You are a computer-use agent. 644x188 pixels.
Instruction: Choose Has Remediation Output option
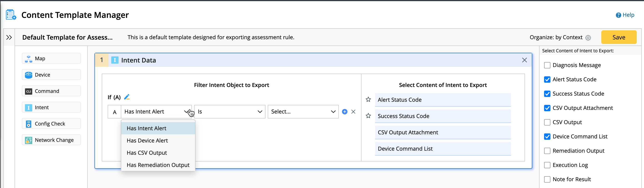pyautogui.click(x=158, y=165)
